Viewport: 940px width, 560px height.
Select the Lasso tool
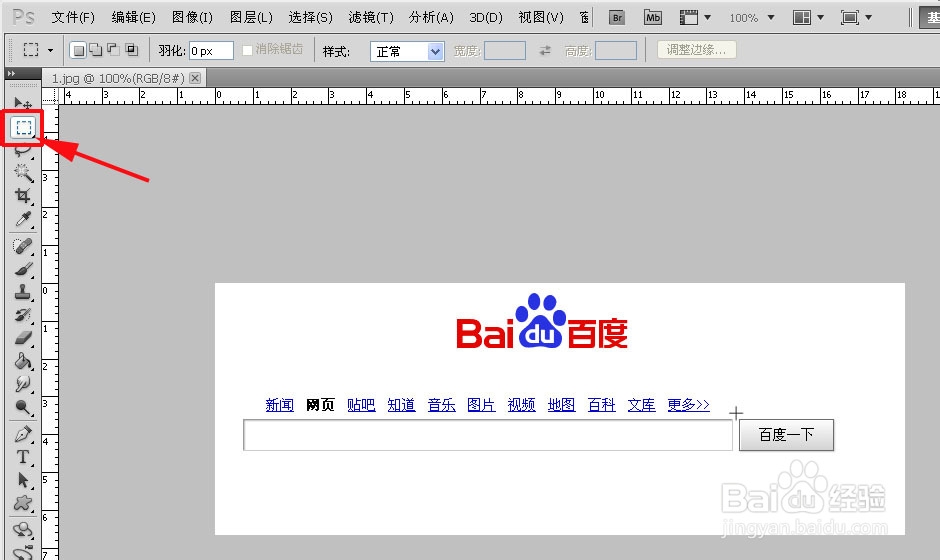23,150
